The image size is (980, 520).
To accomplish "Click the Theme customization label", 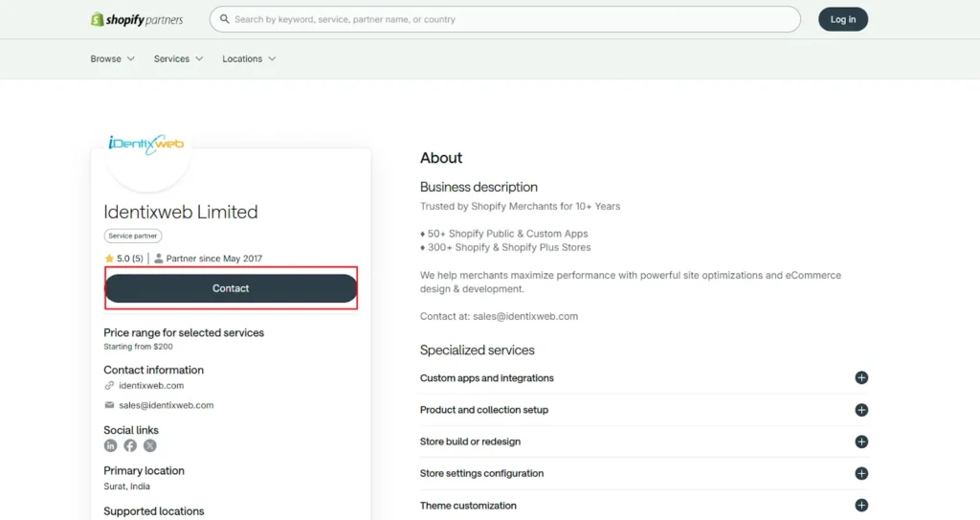I will (x=468, y=506).
